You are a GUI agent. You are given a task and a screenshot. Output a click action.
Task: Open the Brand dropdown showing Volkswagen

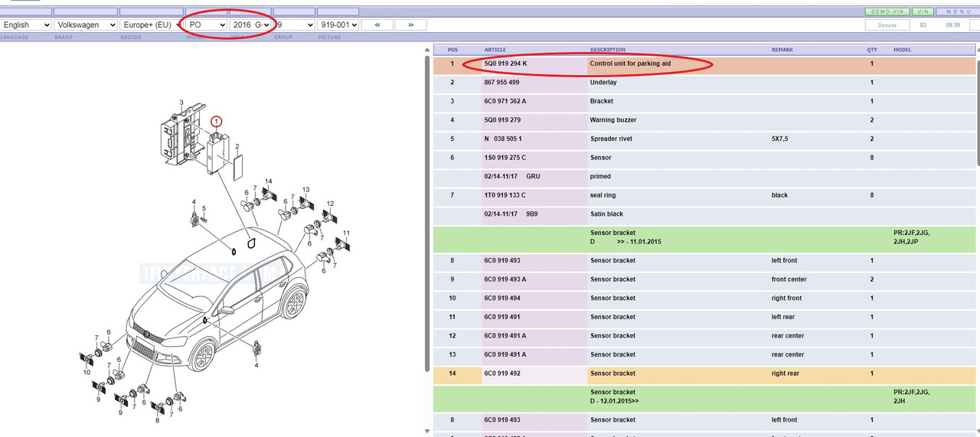point(85,24)
